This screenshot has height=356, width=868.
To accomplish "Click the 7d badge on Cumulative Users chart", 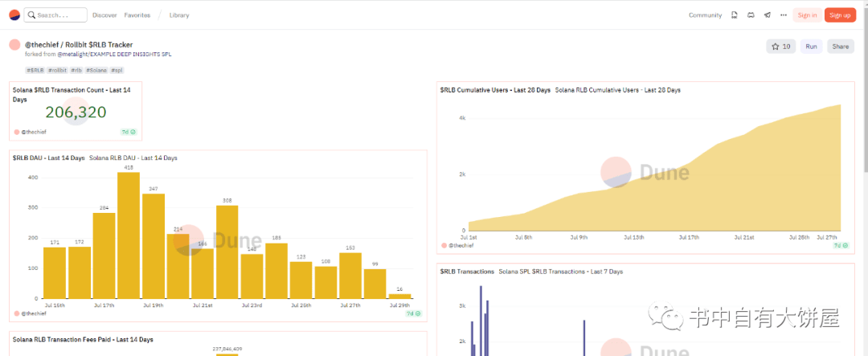I will 841,245.
